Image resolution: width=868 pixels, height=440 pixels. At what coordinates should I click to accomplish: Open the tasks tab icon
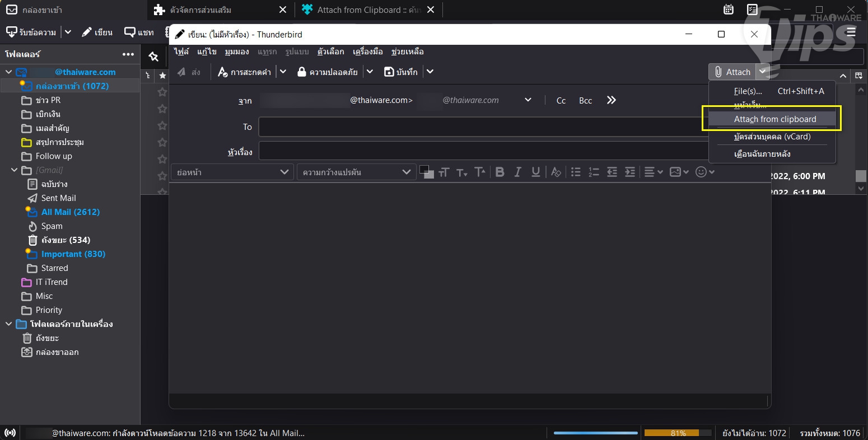point(752,10)
